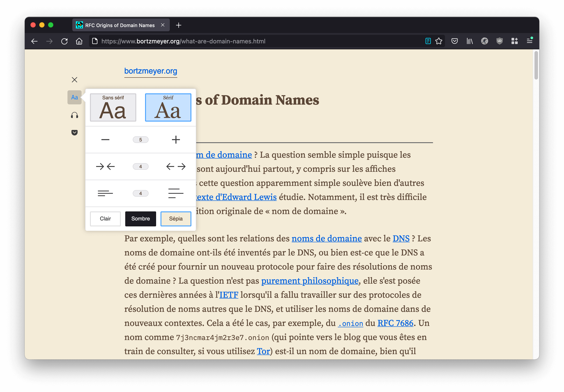Open a new tab

coord(179,25)
